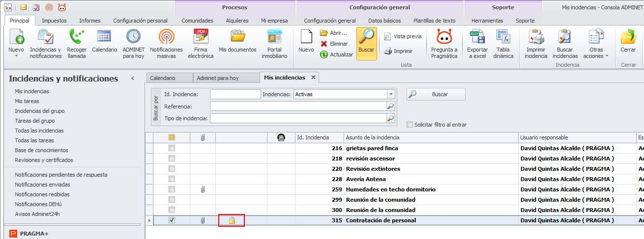The width and height of the screenshot is (644, 239).
Task: Open Vista previa
Action: pos(403,36)
